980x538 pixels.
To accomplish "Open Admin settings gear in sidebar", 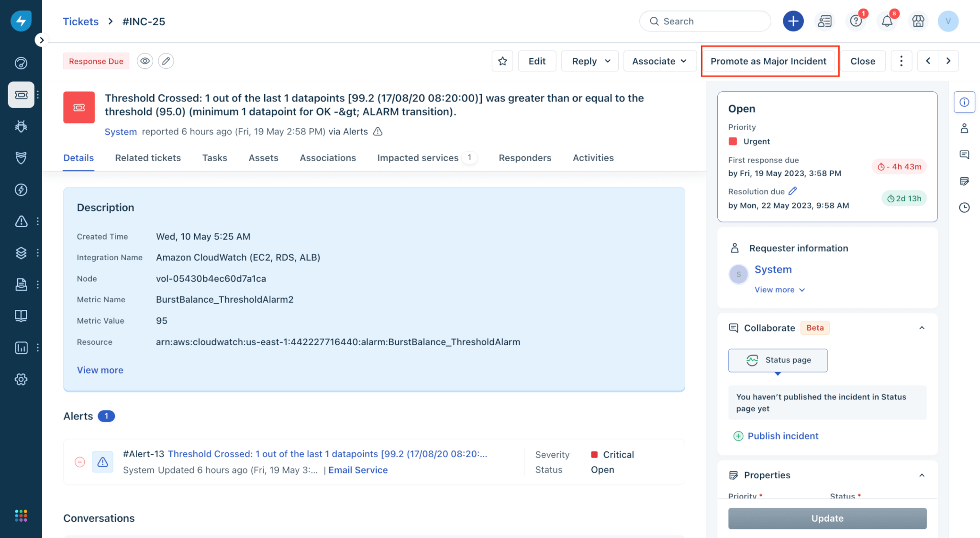I will (x=21, y=379).
